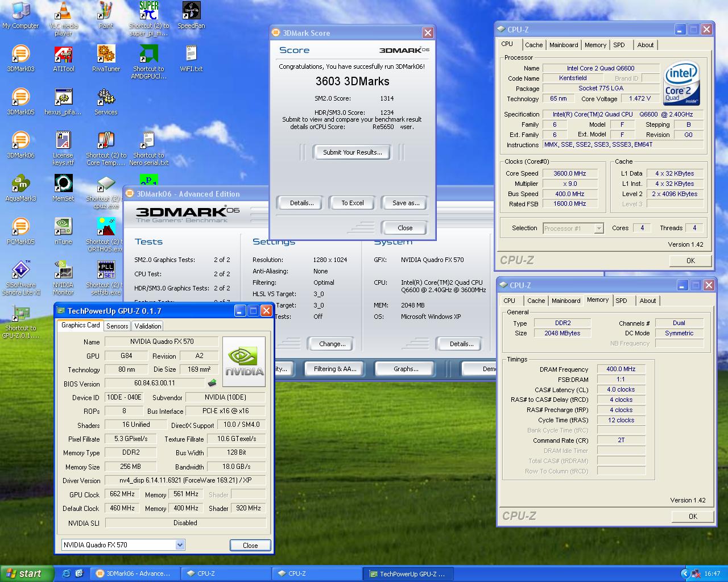Click the DRAM Frequency value 400.0 MHz
This screenshot has width=728, height=582.
coord(621,369)
